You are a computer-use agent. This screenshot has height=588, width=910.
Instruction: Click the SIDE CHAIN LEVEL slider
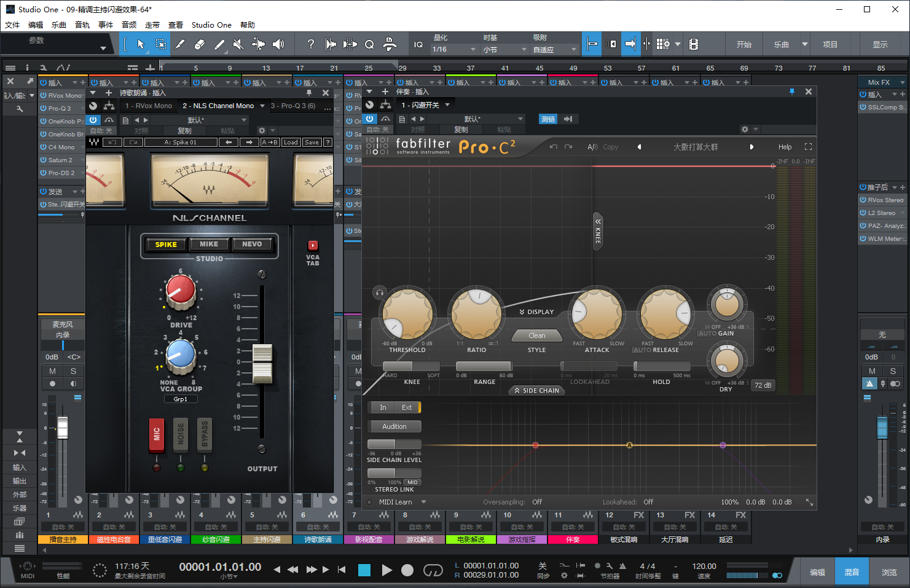[394, 444]
